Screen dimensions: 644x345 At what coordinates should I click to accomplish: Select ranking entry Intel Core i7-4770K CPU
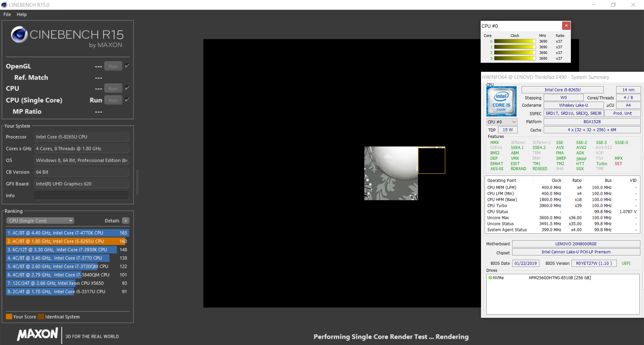tap(67, 233)
